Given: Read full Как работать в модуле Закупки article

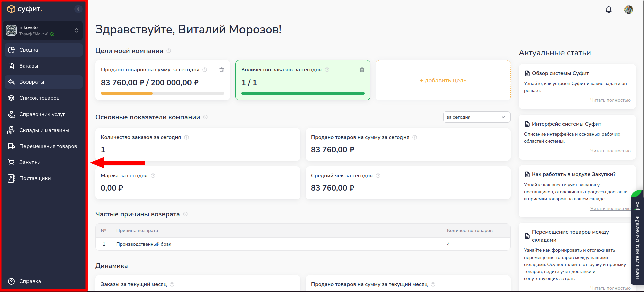Looking at the screenshot, I should coord(610,208).
